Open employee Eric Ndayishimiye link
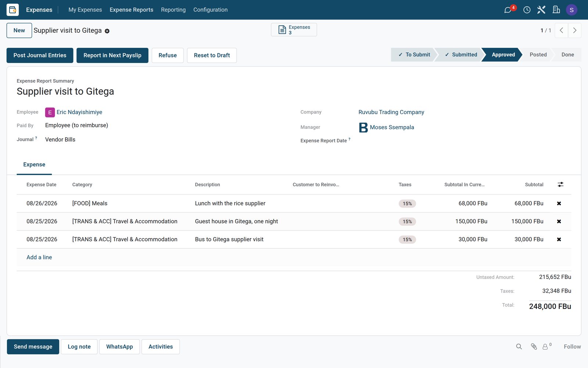 [79, 112]
